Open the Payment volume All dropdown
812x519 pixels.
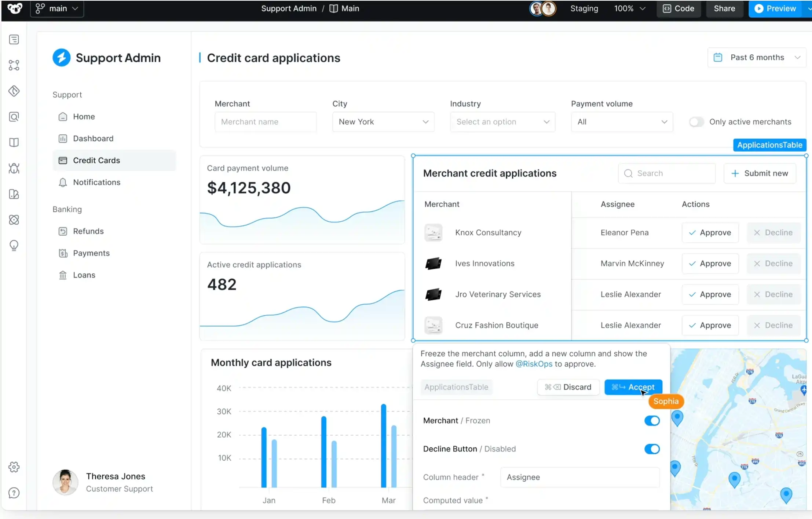(622, 122)
